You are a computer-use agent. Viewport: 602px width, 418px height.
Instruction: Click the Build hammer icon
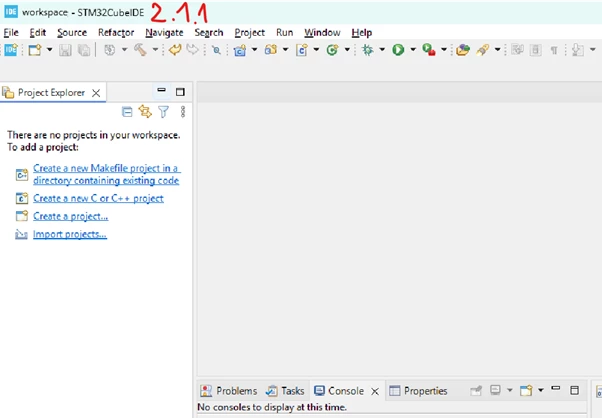pyautogui.click(x=140, y=50)
